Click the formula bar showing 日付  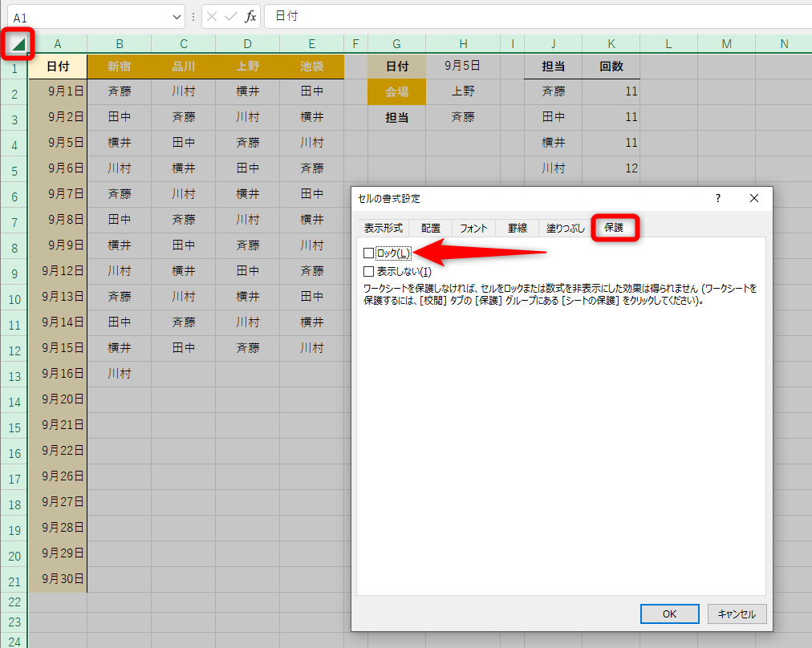point(538,17)
